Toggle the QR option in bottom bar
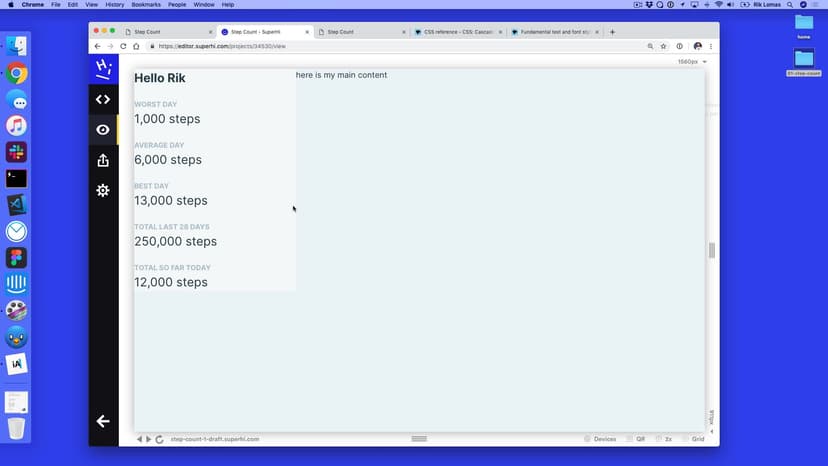This screenshot has width=828, height=466. [x=635, y=439]
